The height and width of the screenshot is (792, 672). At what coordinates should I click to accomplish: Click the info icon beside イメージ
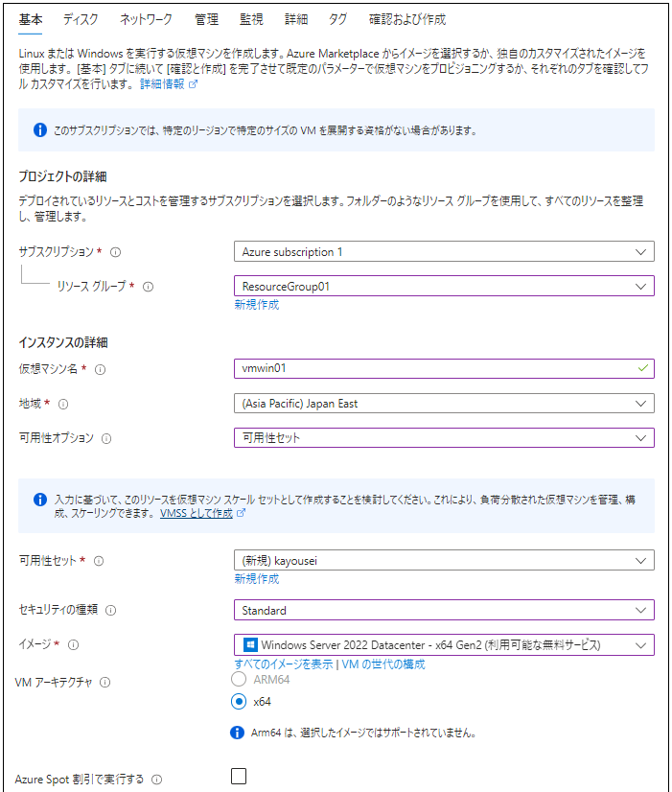(x=73, y=645)
